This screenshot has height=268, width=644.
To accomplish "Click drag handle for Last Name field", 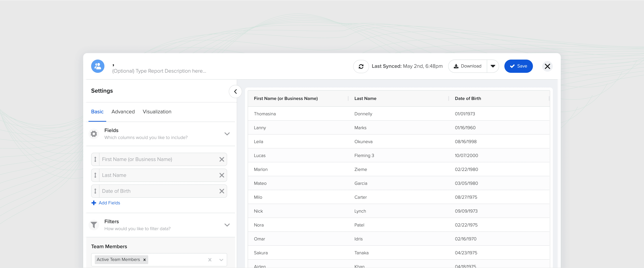I will pos(95,175).
